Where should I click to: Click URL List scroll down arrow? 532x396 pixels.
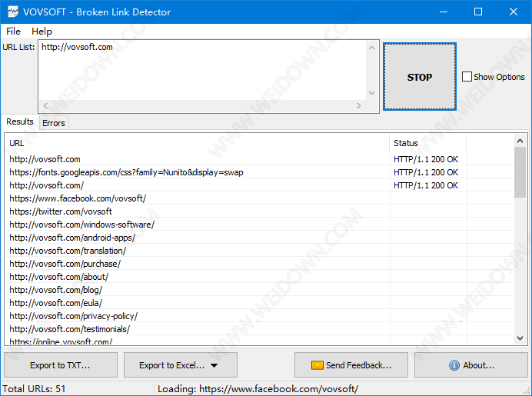click(372, 92)
